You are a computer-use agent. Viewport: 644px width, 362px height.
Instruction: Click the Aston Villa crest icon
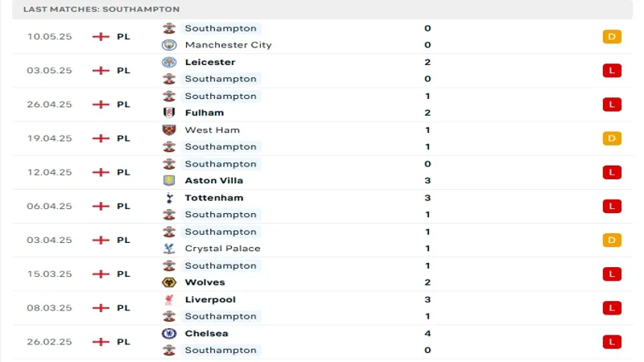click(169, 180)
